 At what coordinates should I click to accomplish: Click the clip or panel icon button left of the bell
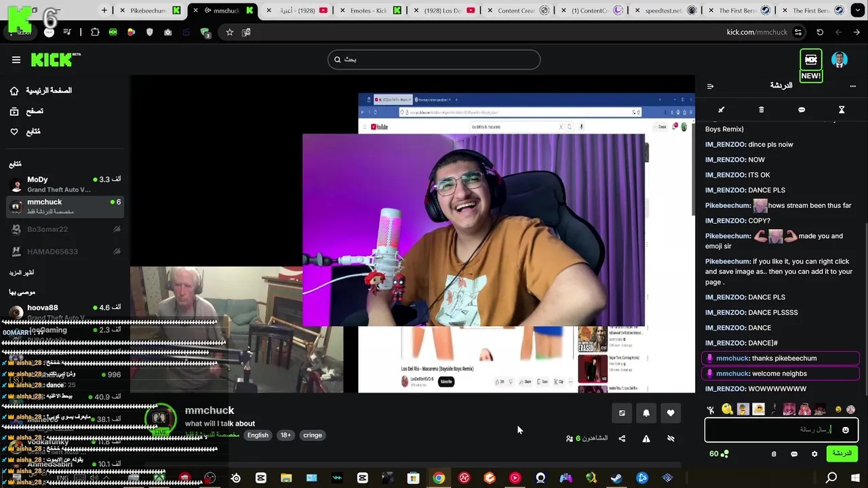tap(622, 413)
